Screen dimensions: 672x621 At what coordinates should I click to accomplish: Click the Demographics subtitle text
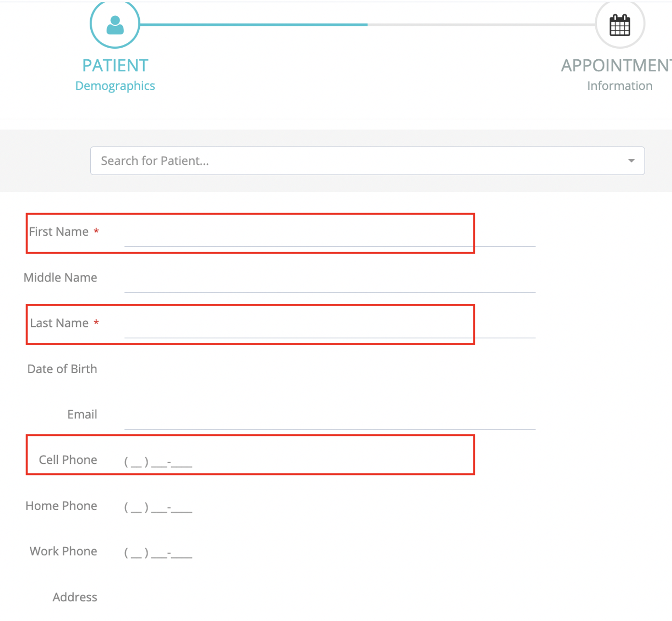(115, 86)
